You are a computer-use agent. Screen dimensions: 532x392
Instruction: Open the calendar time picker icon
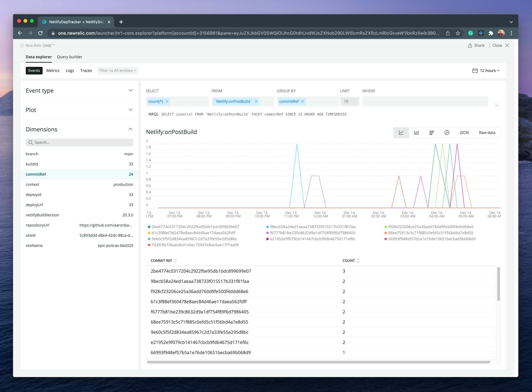pos(475,70)
